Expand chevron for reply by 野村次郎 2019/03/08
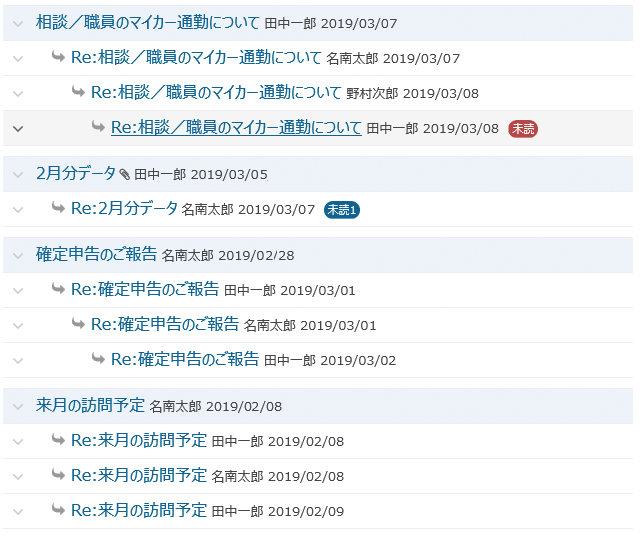642x536 pixels. [18, 94]
